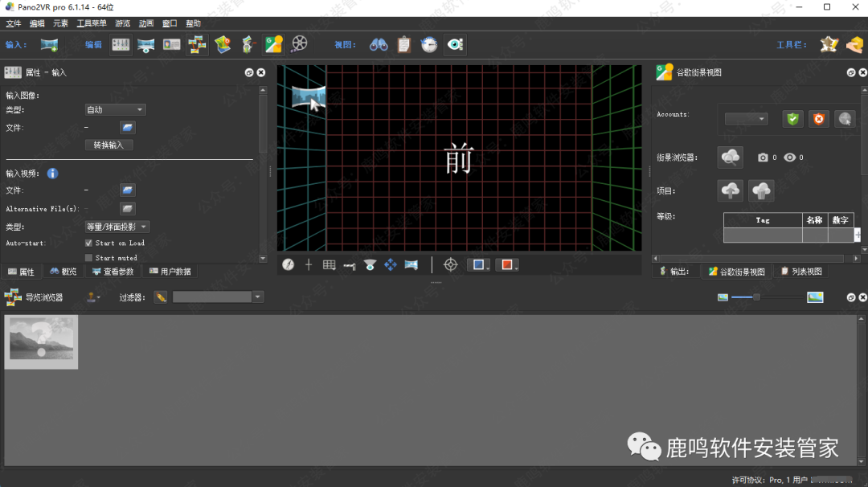Uncheck the Start on Load checkbox
The width and height of the screenshot is (868, 487).
click(x=88, y=243)
